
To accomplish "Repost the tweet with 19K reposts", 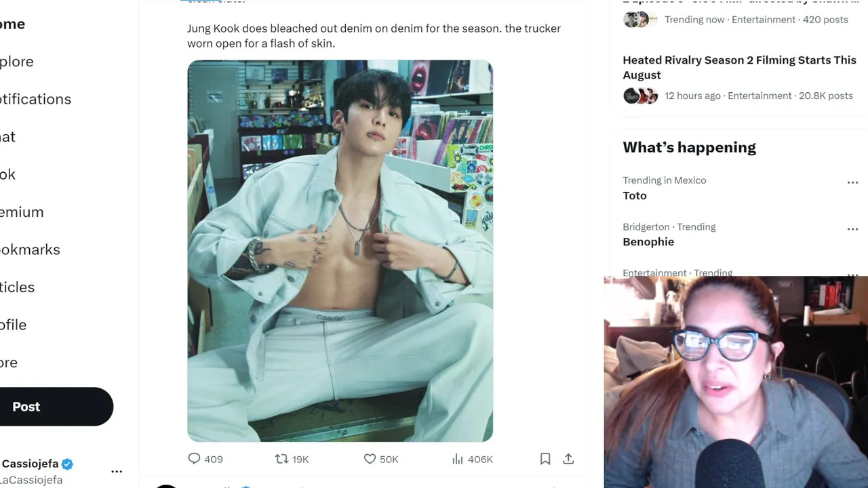I will point(281,459).
